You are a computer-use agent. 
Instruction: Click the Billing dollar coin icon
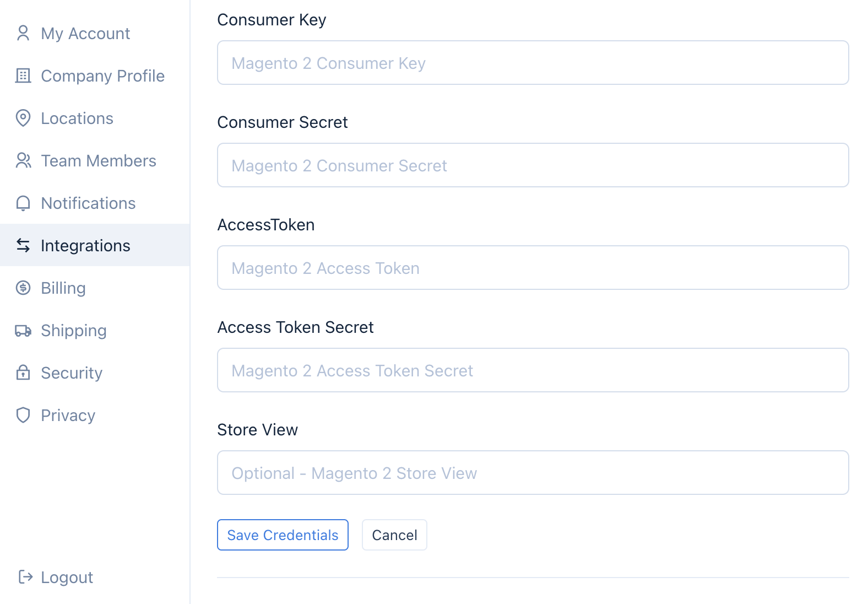coord(23,288)
